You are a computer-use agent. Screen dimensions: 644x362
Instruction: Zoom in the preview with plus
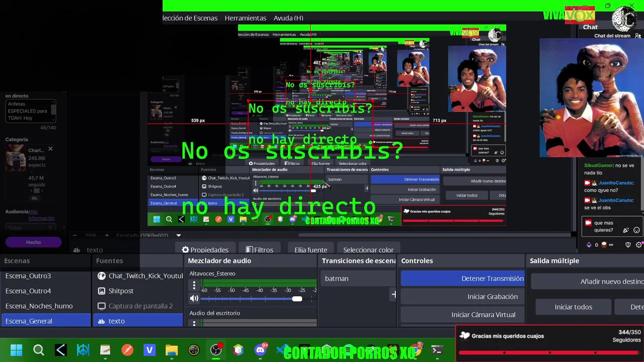(x=107, y=235)
